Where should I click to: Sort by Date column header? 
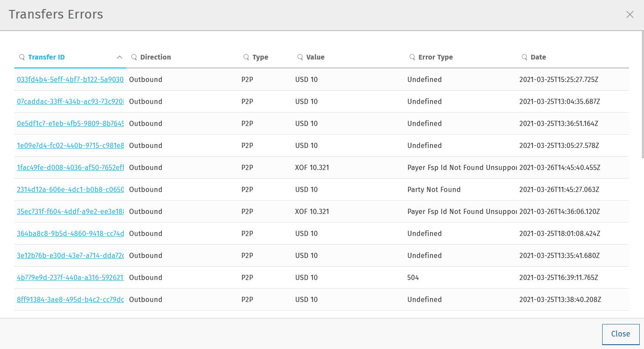pyautogui.click(x=538, y=57)
